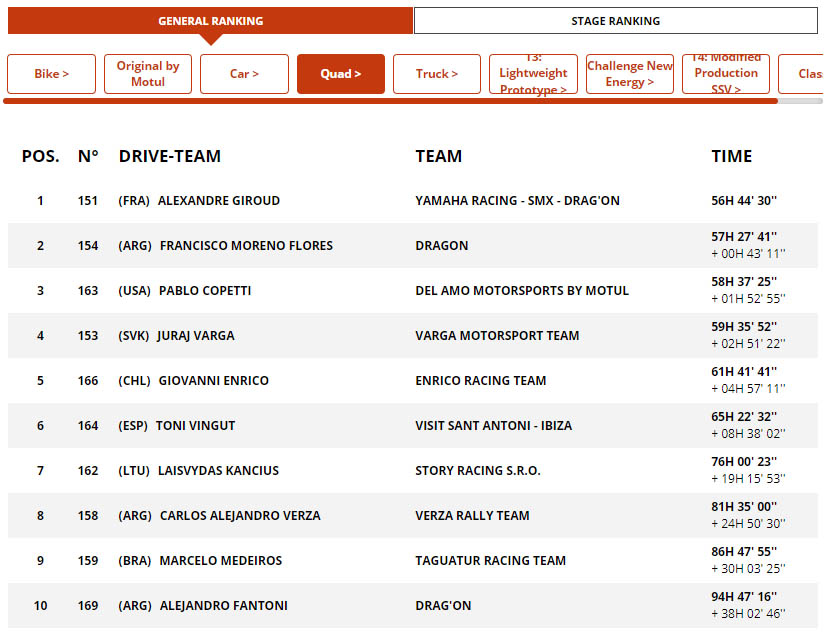Image resolution: width=829 pixels, height=640 pixels.
Task: Select Challenge New Energy category
Action: (630, 74)
